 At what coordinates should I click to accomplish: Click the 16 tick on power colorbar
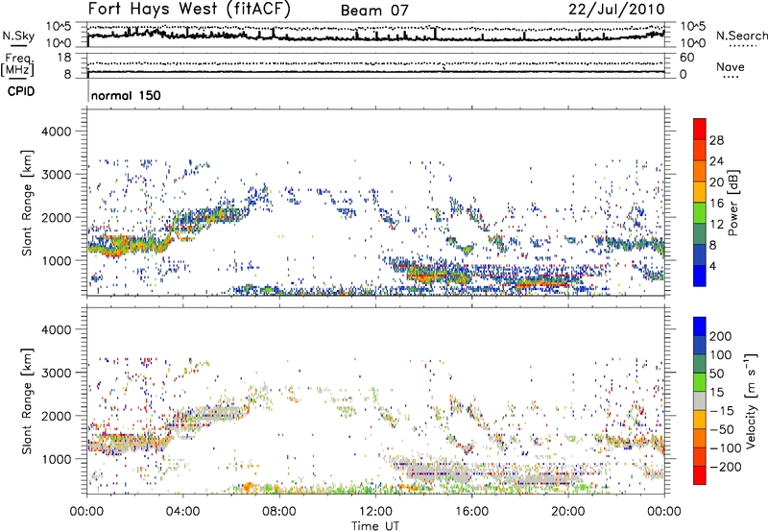click(x=716, y=204)
